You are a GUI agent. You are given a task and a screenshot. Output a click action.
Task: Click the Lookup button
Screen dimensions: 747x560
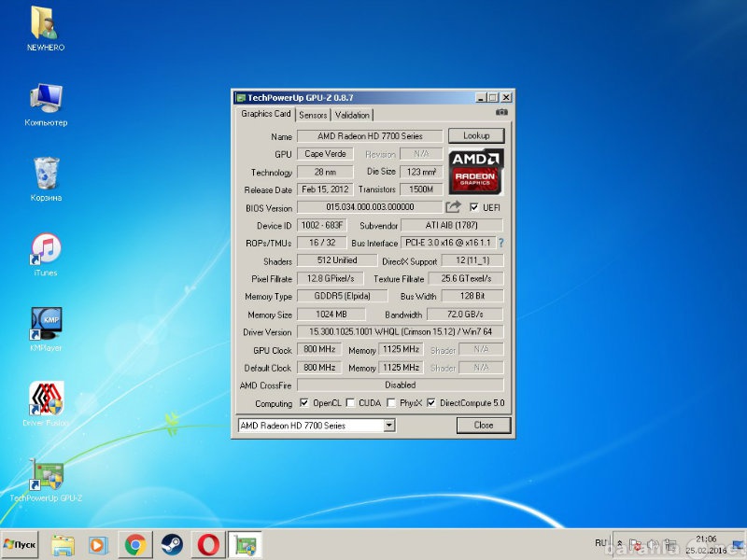click(476, 135)
